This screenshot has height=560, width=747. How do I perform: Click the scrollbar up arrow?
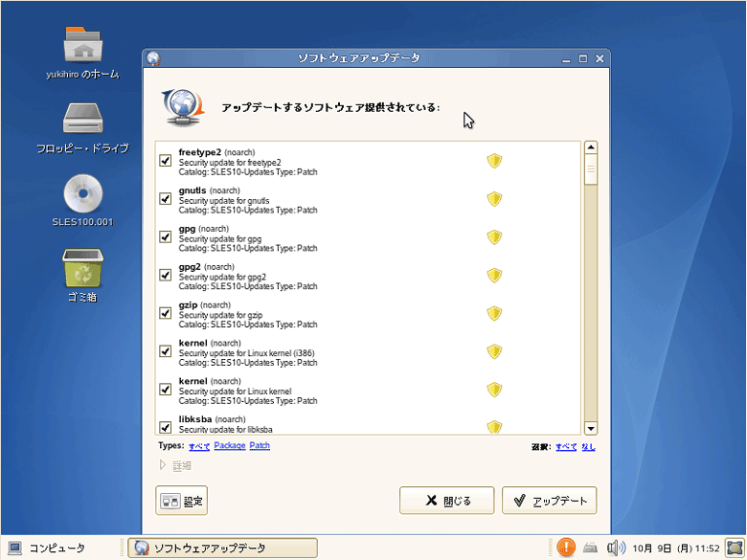click(x=591, y=147)
